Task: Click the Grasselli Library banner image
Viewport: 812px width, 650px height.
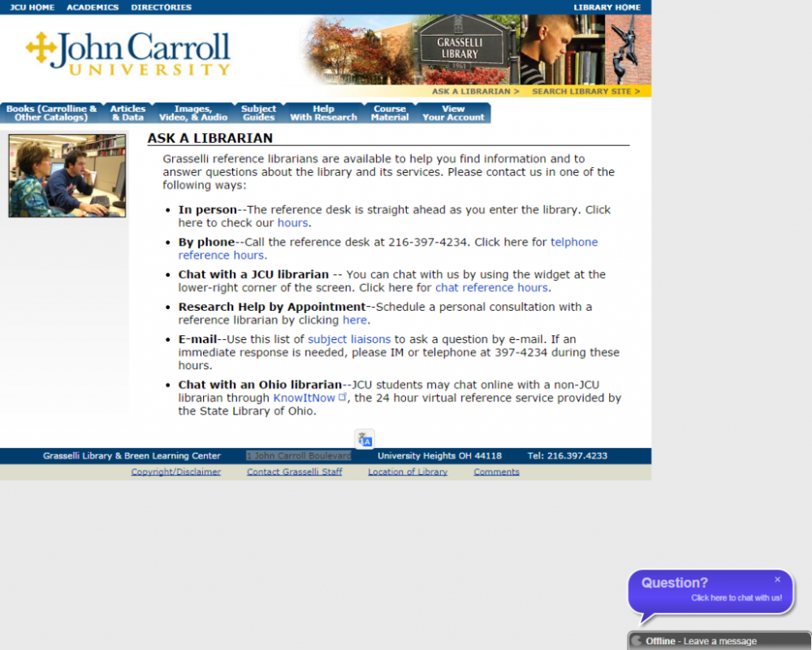Action: 475,50
